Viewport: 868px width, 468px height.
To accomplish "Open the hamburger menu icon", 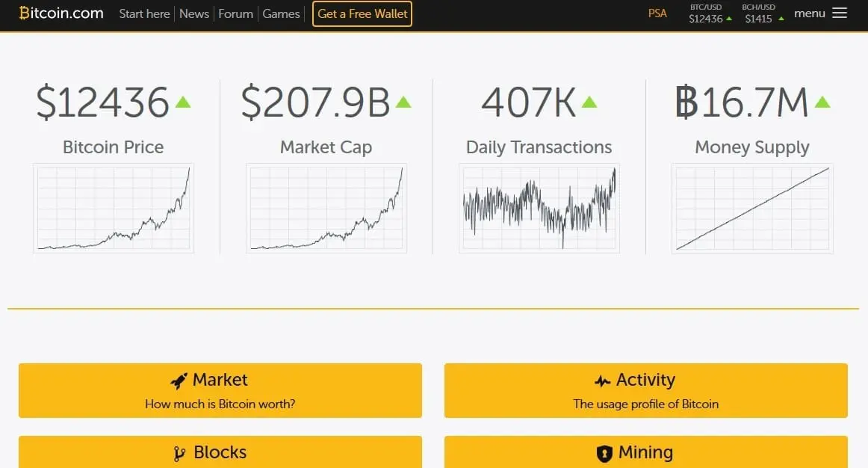I will [839, 13].
